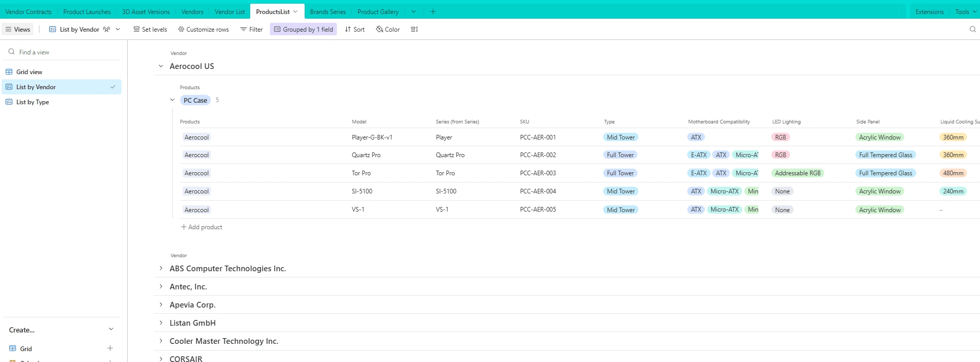Click the Full Tower tag in Tor Pro row

[620, 173]
